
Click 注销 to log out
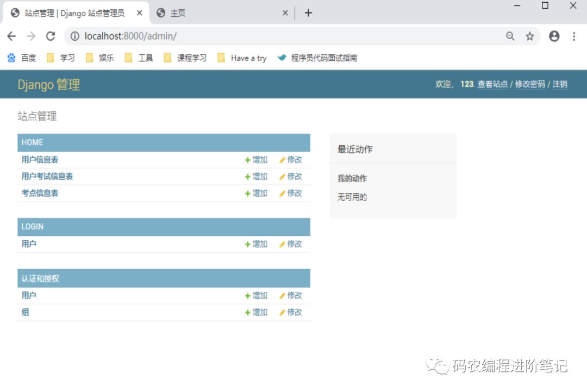560,84
